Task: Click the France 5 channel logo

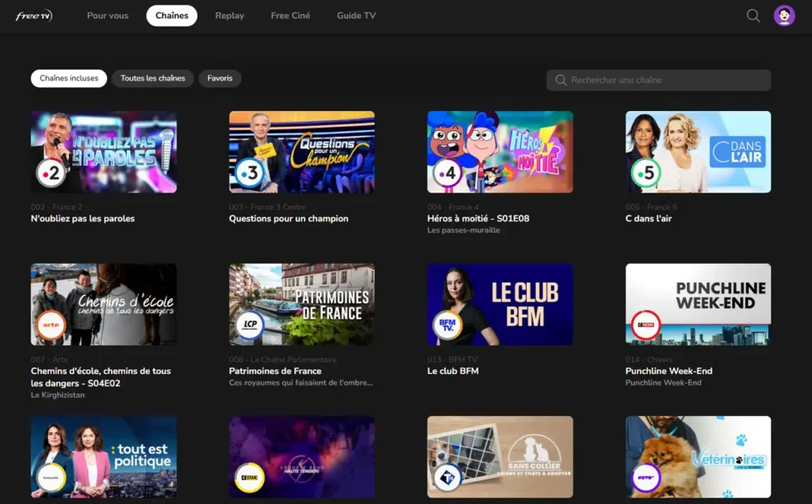Action: pyautogui.click(x=645, y=172)
